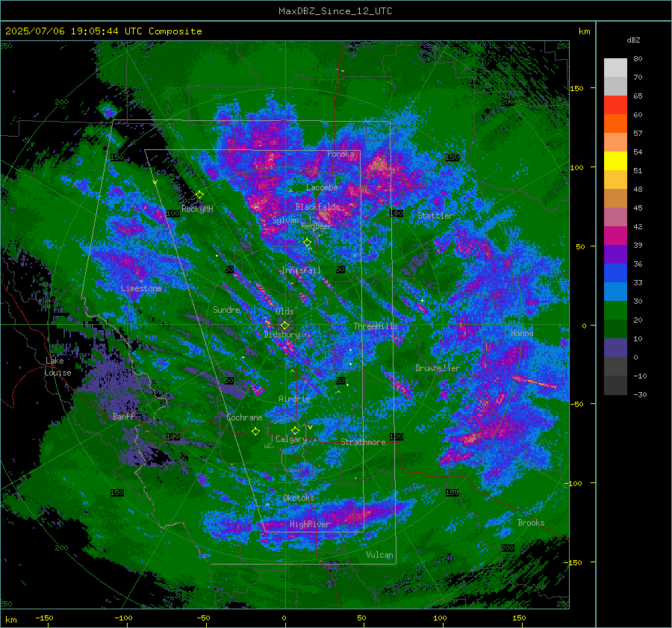Click the yellow diamond marker above Calgary
The width and height of the screenshot is (672, 628).
click(x=295, y=430)
